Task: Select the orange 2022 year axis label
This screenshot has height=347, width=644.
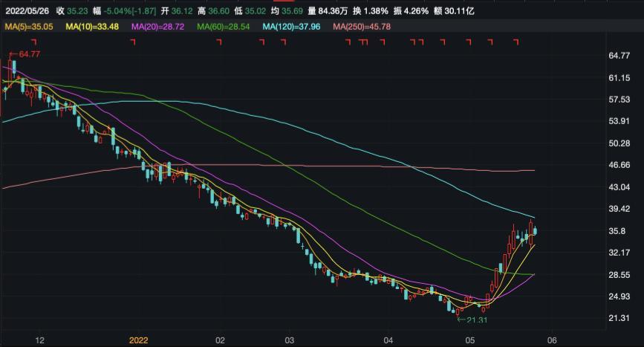Action: click(x=139, y=339)
